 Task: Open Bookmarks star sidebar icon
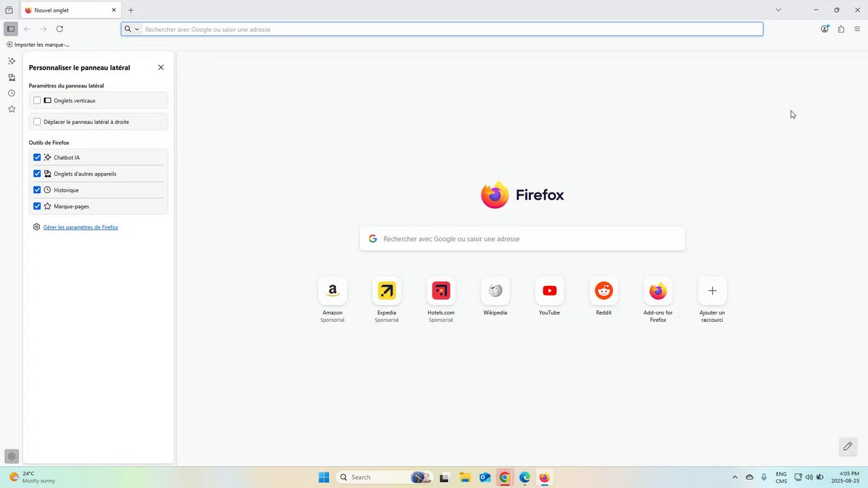coord(12,109)
